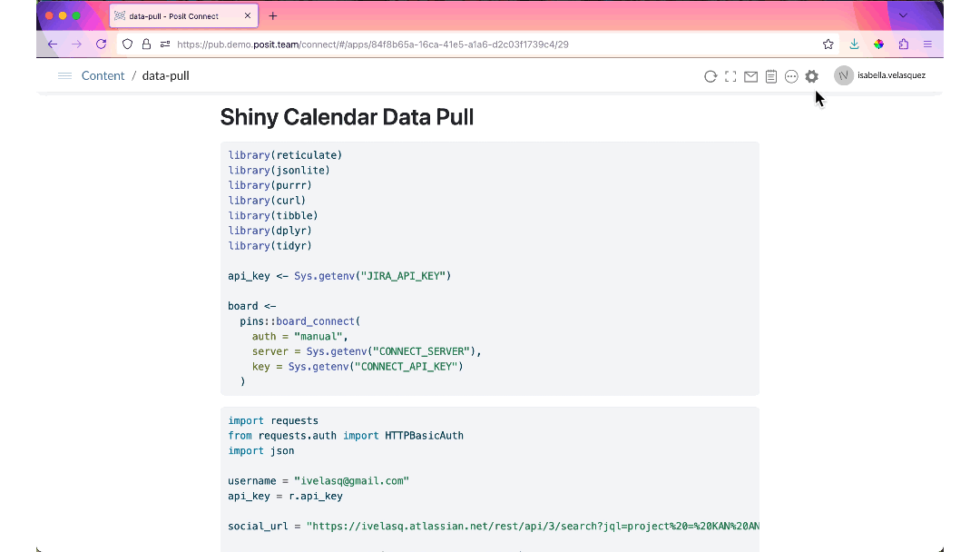Open the logs clipboard icon
This screenshot has width=980, height=552.
770,76
